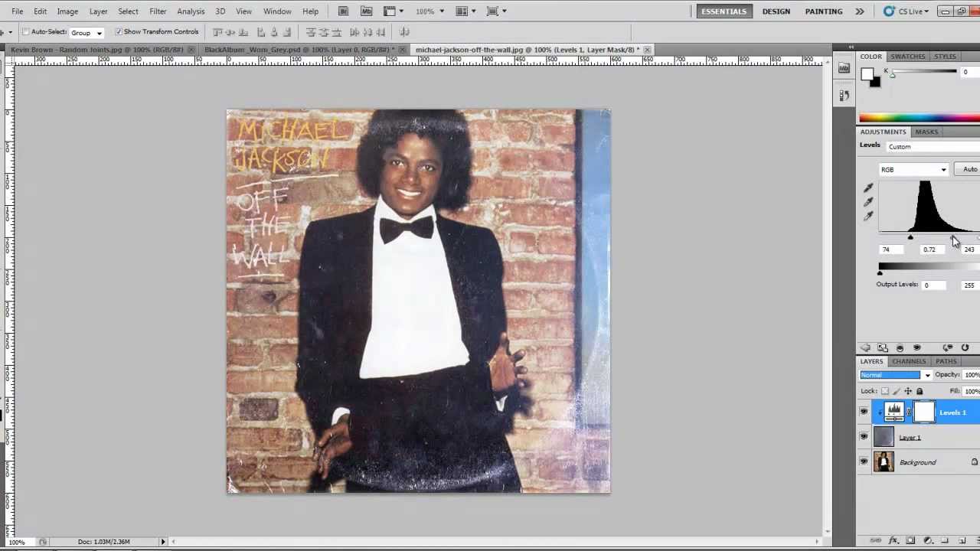This screenshot has width=980, height=551.
Task: Lock image pixels brush icon
Action: point(897,391)
